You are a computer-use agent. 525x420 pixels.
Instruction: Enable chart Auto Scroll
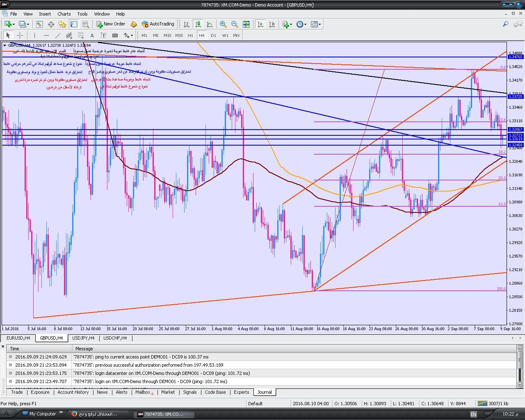click(x=260, y=24)
